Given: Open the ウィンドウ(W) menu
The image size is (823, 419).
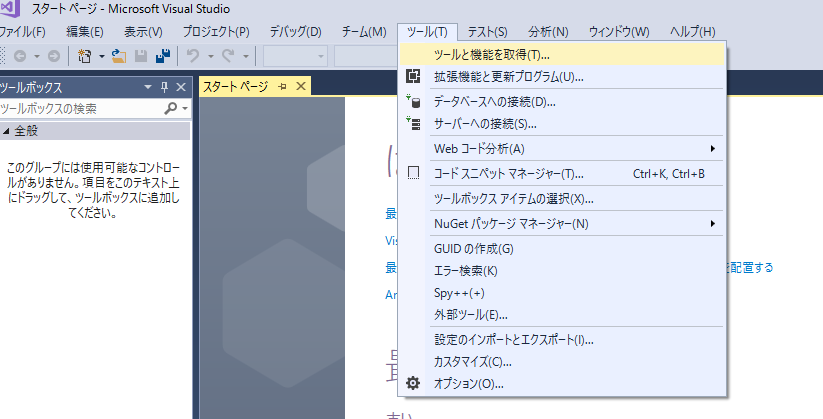Looking at the screenshot, I should click(619, 32).
